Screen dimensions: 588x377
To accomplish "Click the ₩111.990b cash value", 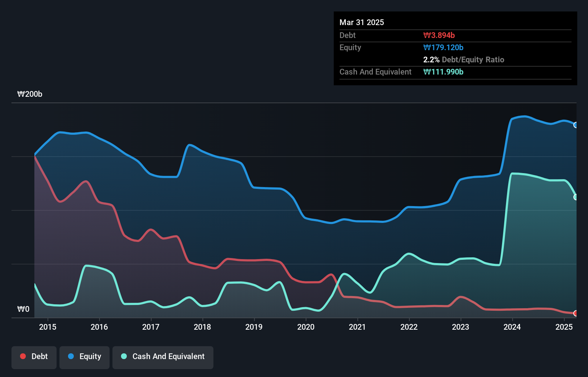I will click(x=443, y=72).
